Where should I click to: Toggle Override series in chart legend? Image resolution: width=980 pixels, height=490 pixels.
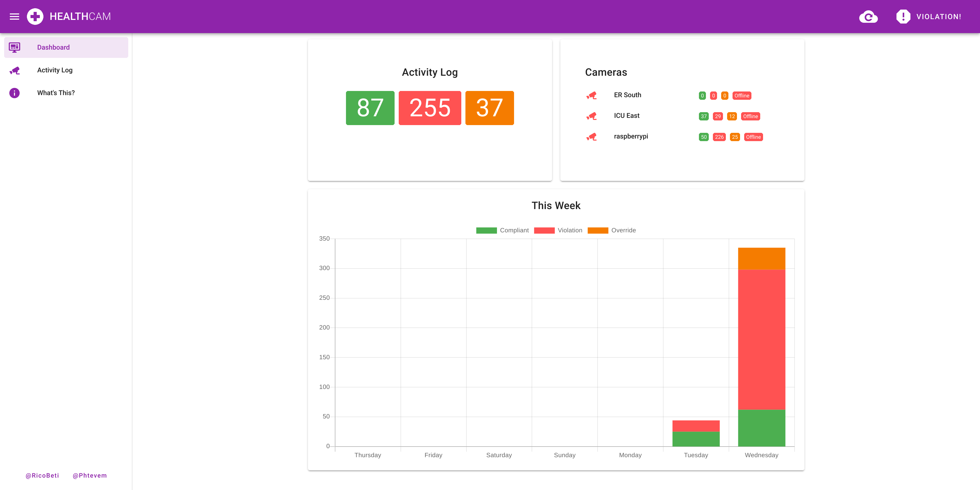611,230
